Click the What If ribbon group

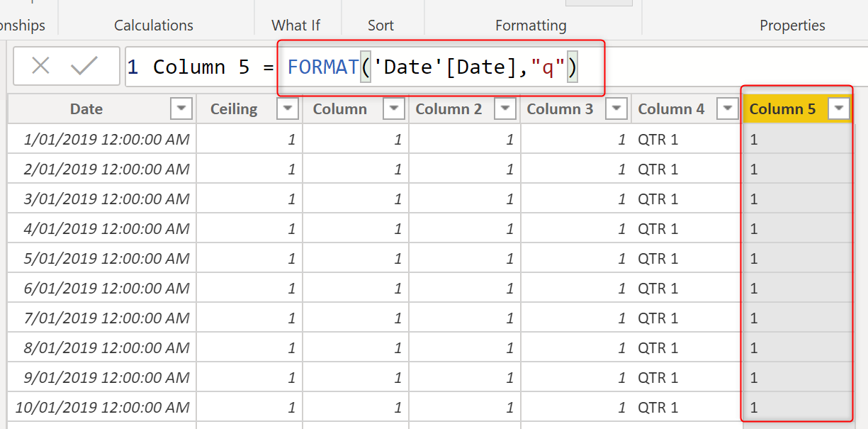point(295,26)
